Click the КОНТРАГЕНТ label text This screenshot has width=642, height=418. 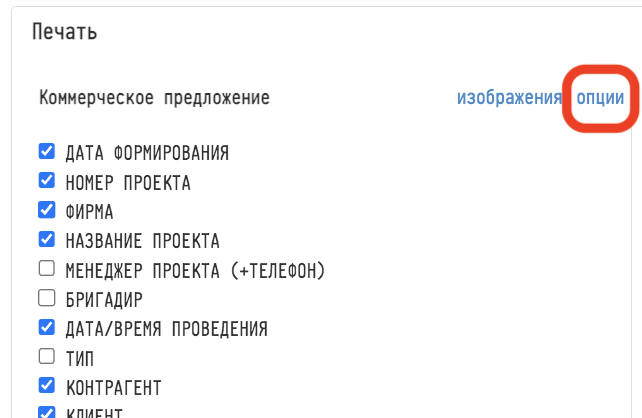(113, 386)
